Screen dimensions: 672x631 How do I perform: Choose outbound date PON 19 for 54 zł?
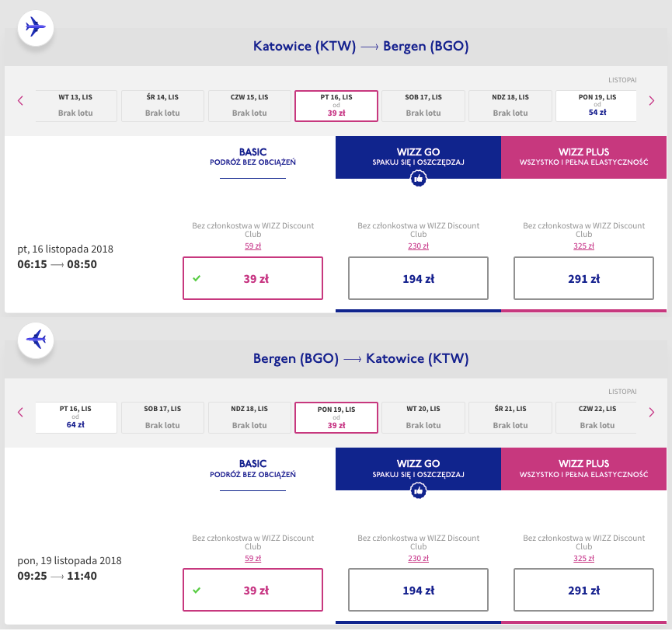pyautogui.click(x=597, y=106)
